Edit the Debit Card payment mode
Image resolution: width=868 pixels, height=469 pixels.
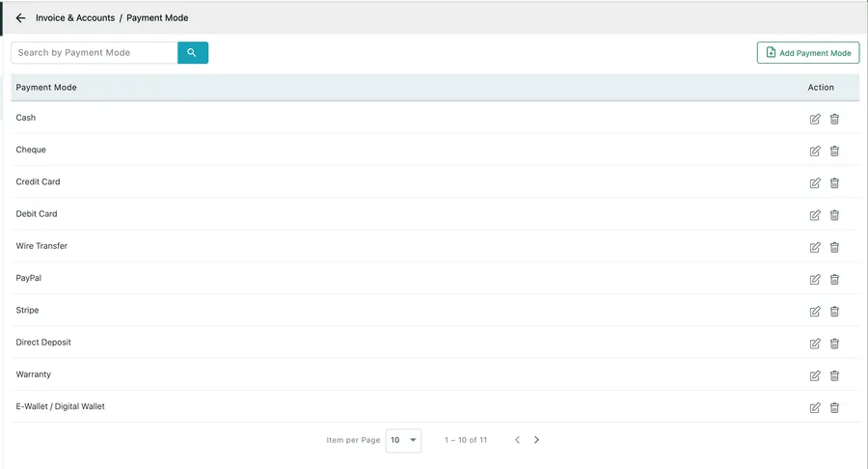(815, 215)
